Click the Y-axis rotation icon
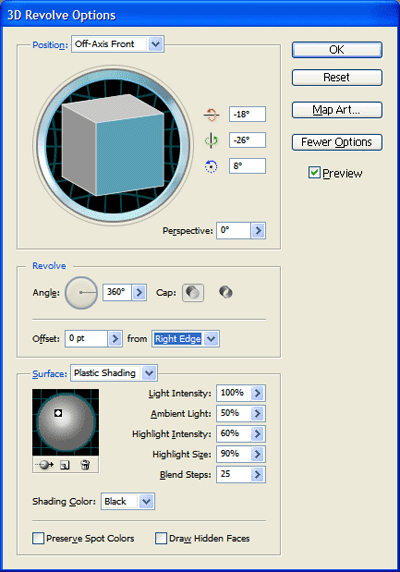Image resolution: width=400 pixels, height=572 pixels. [211, 140]
